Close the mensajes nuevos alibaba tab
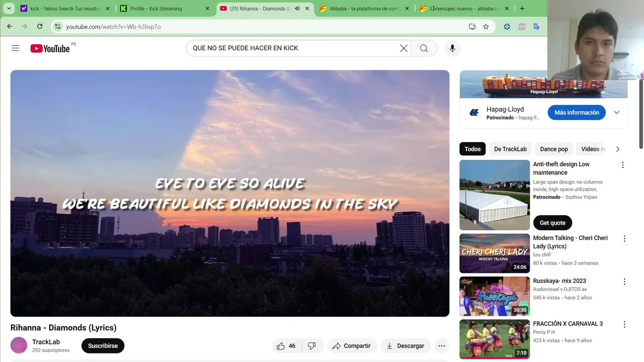The image size is (644, 362). tap(507, 9)
